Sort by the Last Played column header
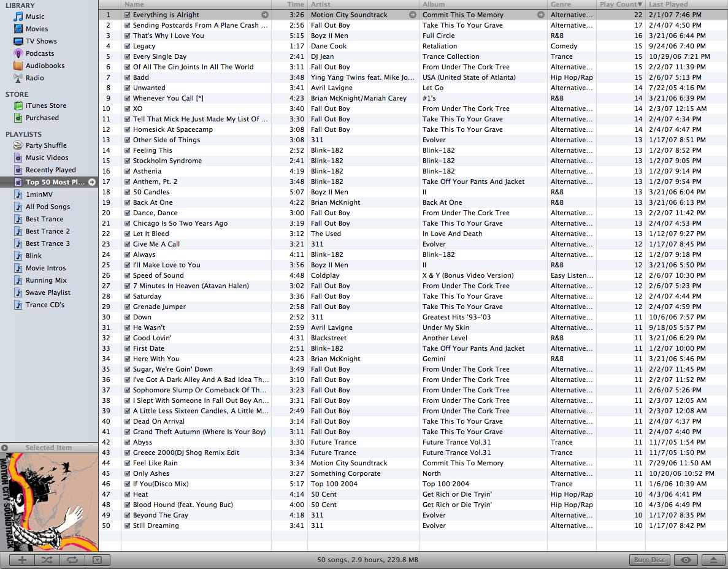This screenshot has width=728, height=569. [687, 4]
